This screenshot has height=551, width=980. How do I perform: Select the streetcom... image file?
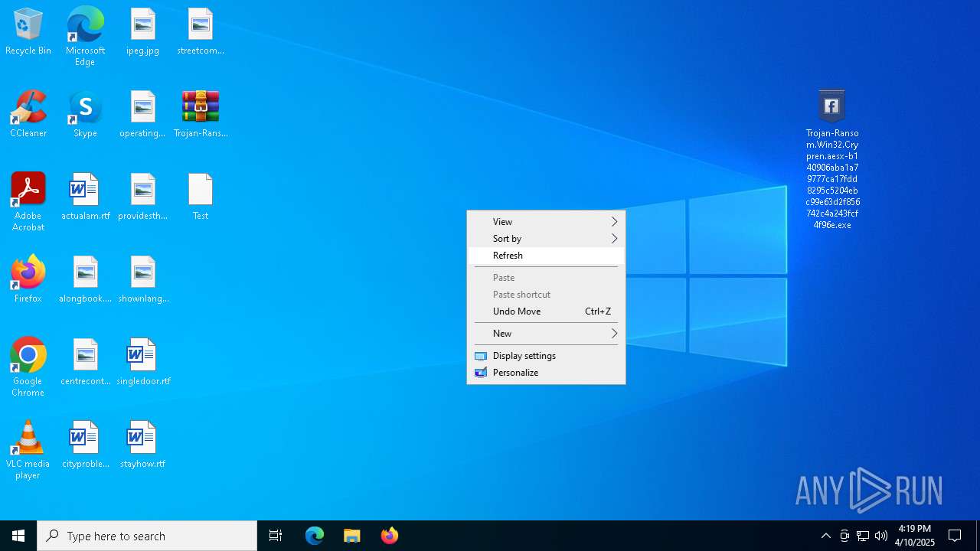[x=201, y=31]
